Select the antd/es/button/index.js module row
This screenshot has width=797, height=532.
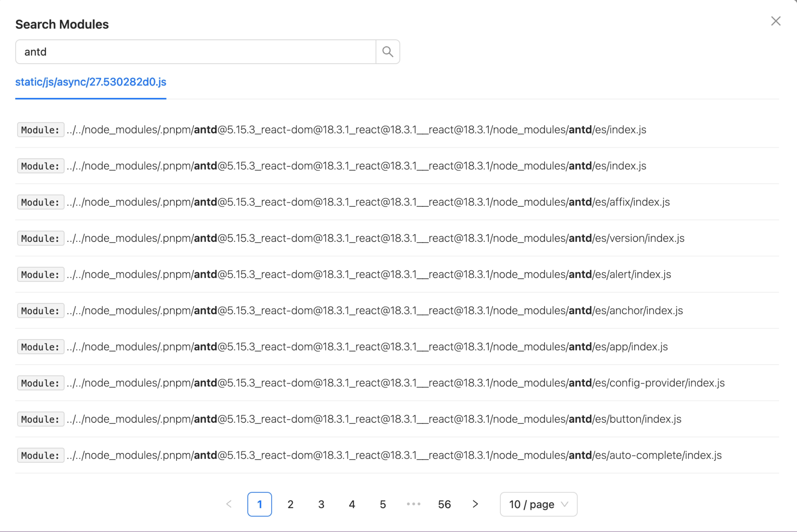coord(397,419)
